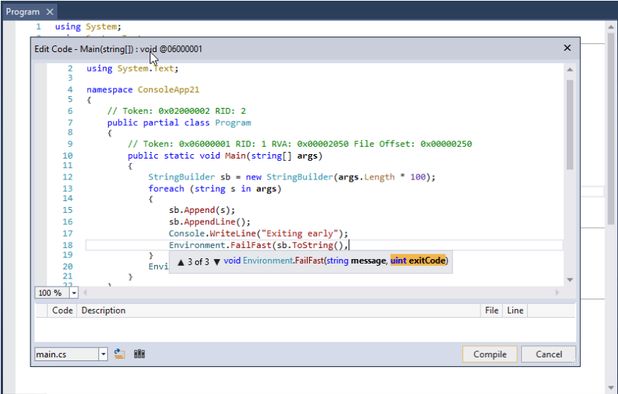Click the Compile button
Image resolution: width=618 pixels, height=394 pixels.
490,354
